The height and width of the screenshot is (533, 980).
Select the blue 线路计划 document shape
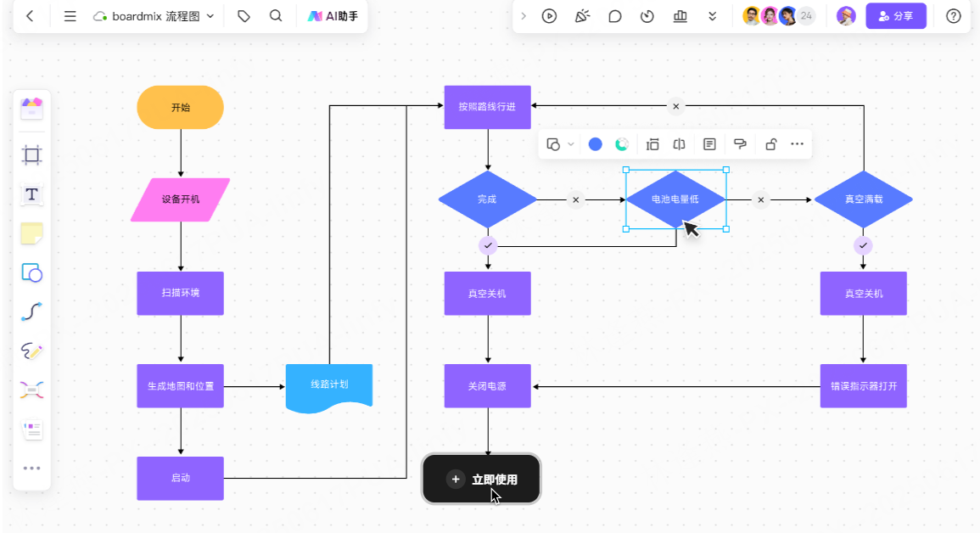328,387
